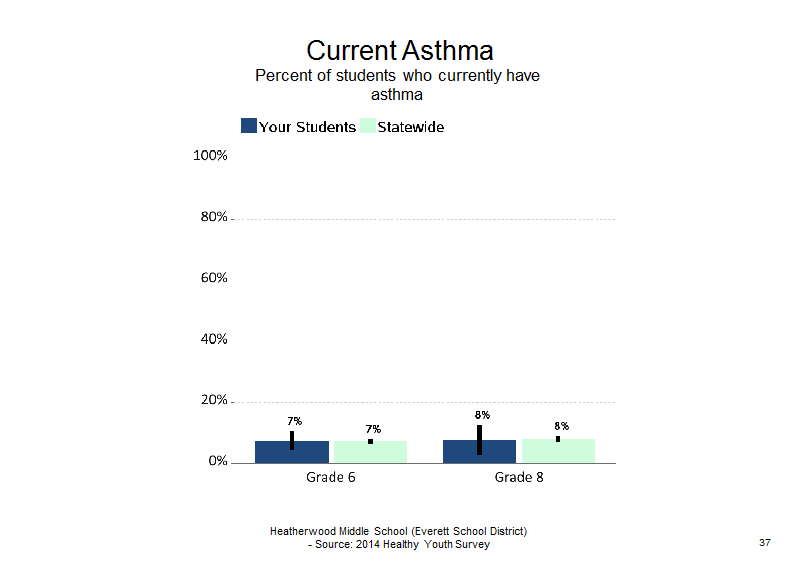Click the Grade 6 axis label
Viewport: 800px width, 568px height.
point(331,477)
